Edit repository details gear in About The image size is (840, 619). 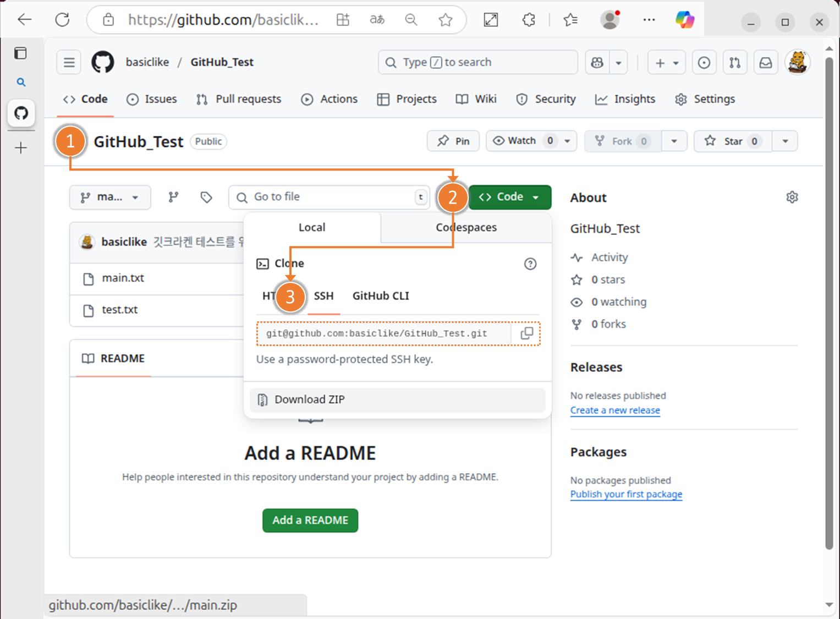point(792,197)
